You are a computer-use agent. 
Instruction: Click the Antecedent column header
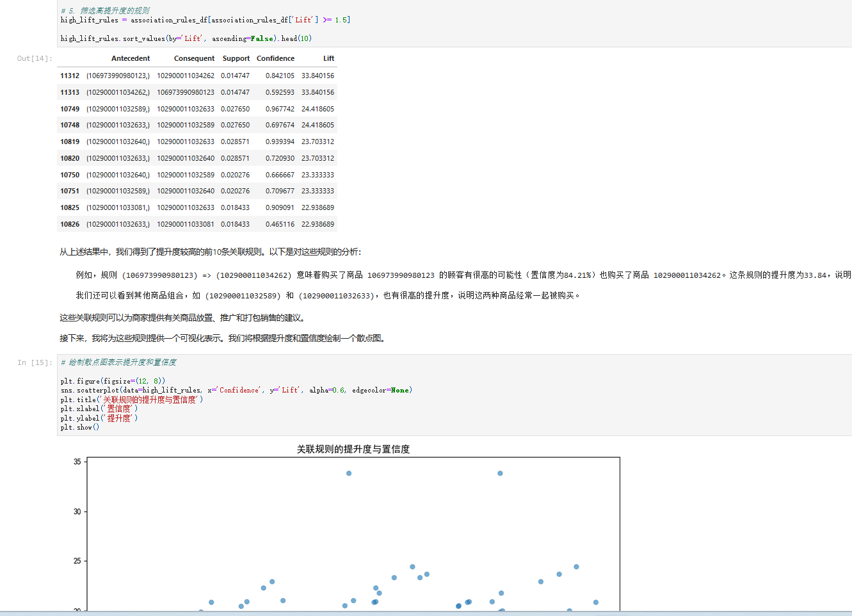(x=131, y=58)
